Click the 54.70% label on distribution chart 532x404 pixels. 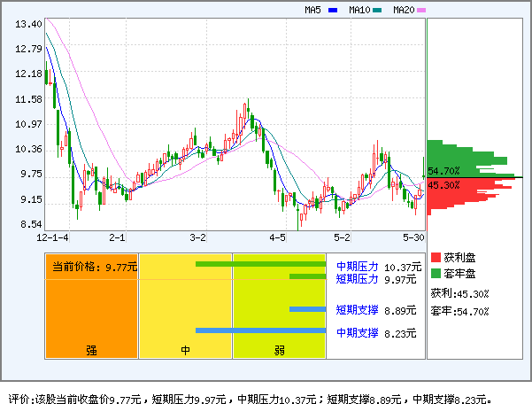[x=443, y=171]
